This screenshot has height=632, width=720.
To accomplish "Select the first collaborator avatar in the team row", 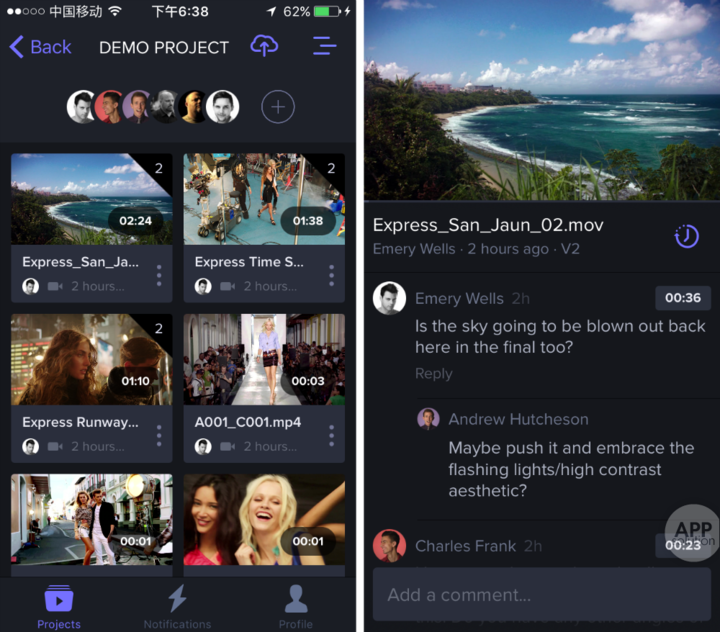I will click(82, 107).
